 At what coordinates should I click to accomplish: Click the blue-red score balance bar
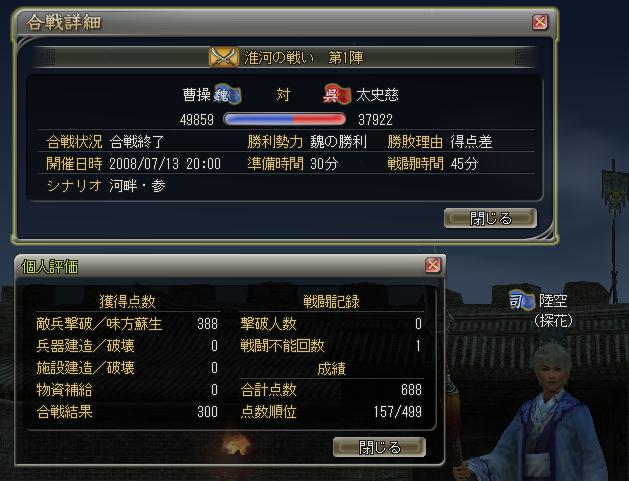coord(284,119)
